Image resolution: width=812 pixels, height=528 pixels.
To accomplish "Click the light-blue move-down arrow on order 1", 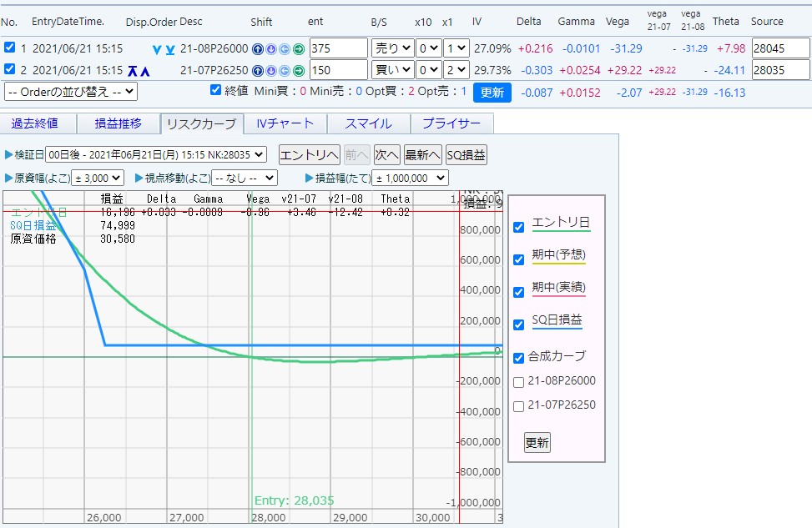I will pos(157,50).
